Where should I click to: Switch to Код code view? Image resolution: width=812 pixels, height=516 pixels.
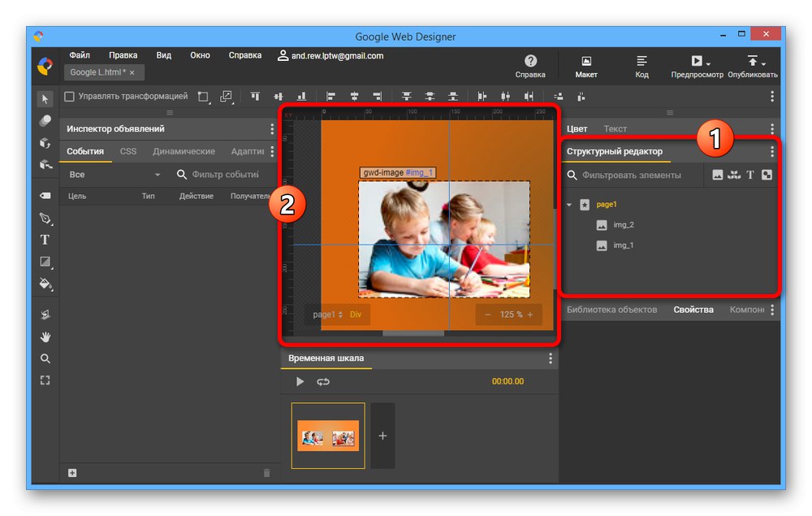point(641,67)
